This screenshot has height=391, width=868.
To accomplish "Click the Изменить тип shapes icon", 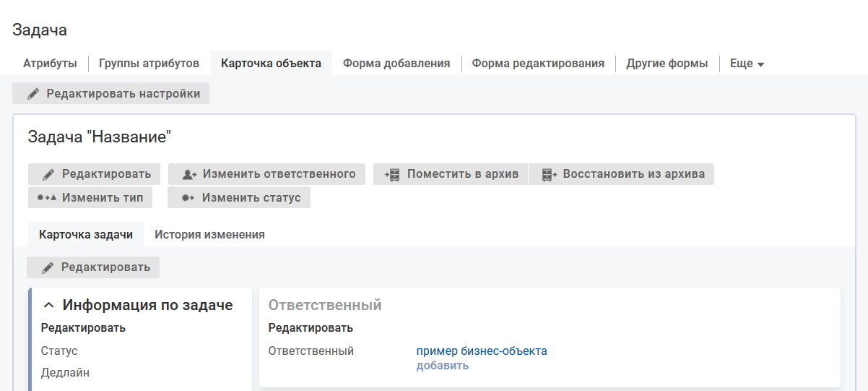I will (x=46, y=198).
